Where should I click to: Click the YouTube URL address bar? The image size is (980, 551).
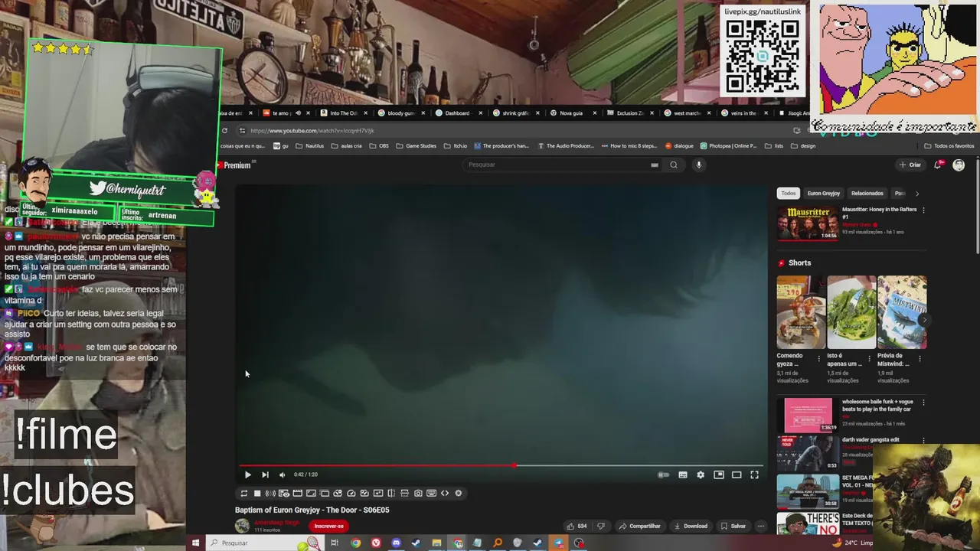point(505,131)
